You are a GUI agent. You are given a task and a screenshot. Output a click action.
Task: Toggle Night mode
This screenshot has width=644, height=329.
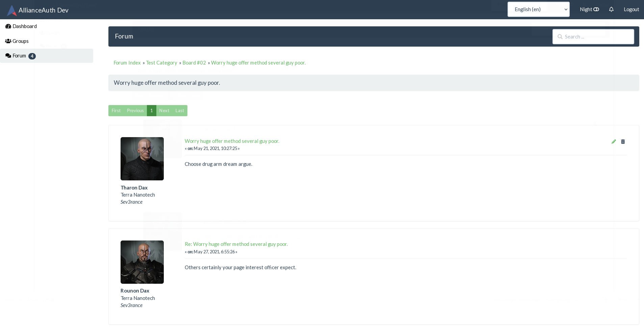point(589,9)
